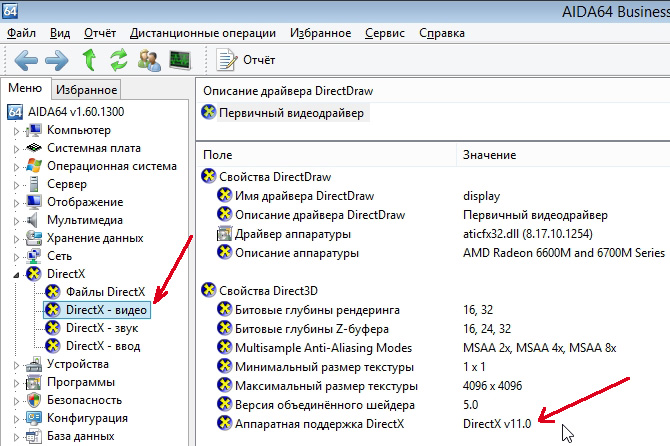This screenshot has height=446, width=670.
Task: Click the Forward navigation arrow icon
Action: click(58, 60)
